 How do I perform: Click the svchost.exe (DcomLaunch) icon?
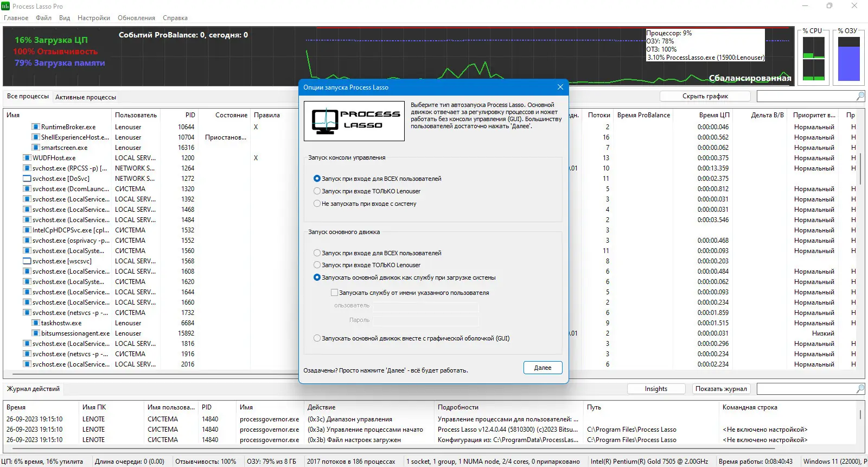[x=27, y=189]
